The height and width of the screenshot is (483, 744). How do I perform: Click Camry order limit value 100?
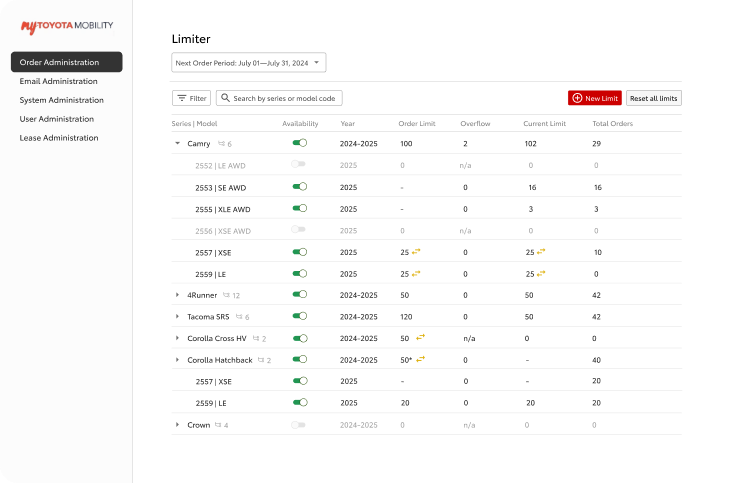[x=406, y=144]
